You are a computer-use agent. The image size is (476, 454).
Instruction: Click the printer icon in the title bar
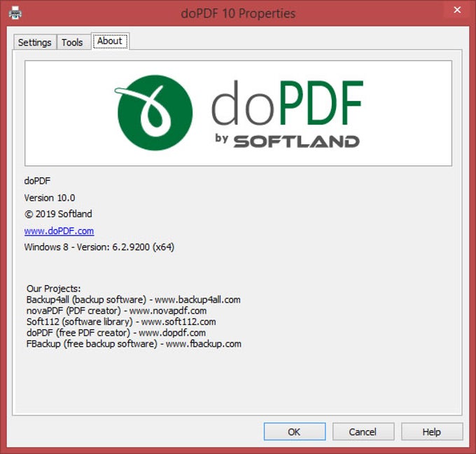click(15, 13)
